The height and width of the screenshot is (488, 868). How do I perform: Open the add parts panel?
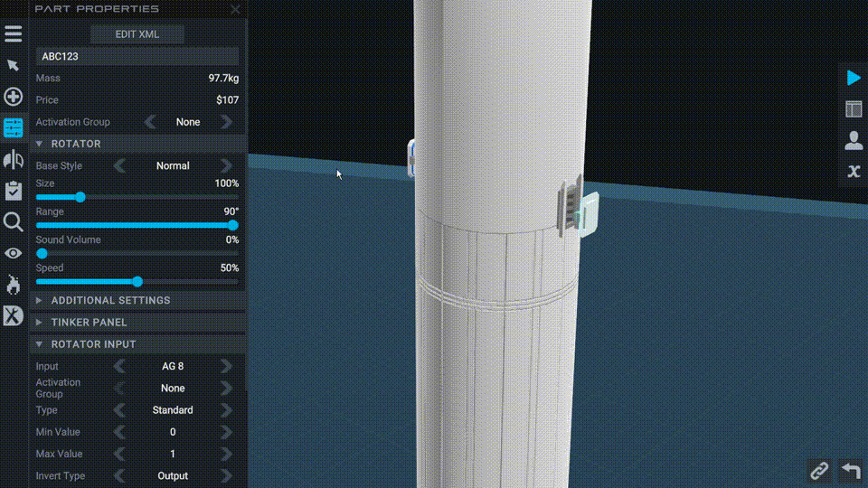[x=13, y=97]
